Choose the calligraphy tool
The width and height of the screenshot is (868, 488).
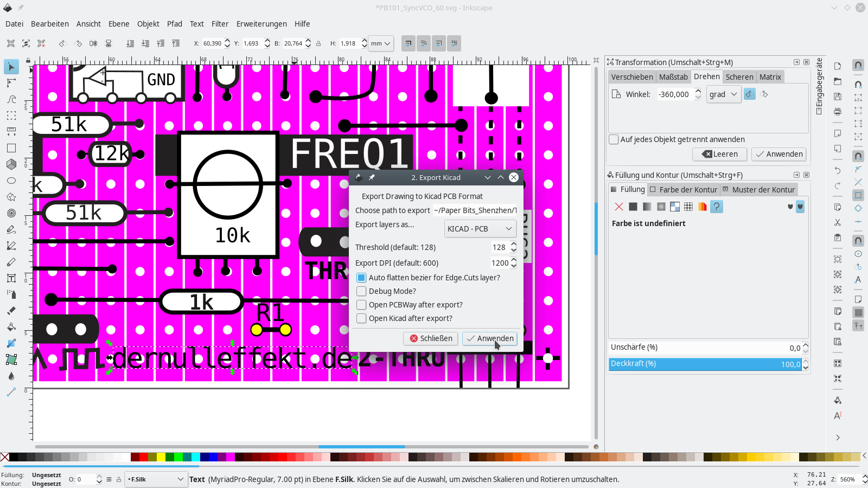tap(11, 262)
